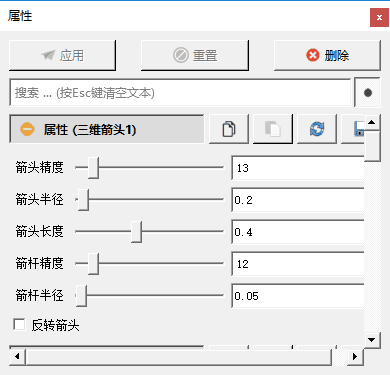Close the 属性 properties window
The width and height of the screenshot is (390, 375).
tap(379, 17)
